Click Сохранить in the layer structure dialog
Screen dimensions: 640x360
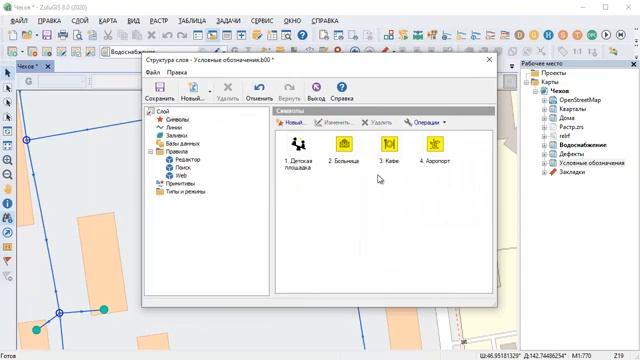[160, 91]
